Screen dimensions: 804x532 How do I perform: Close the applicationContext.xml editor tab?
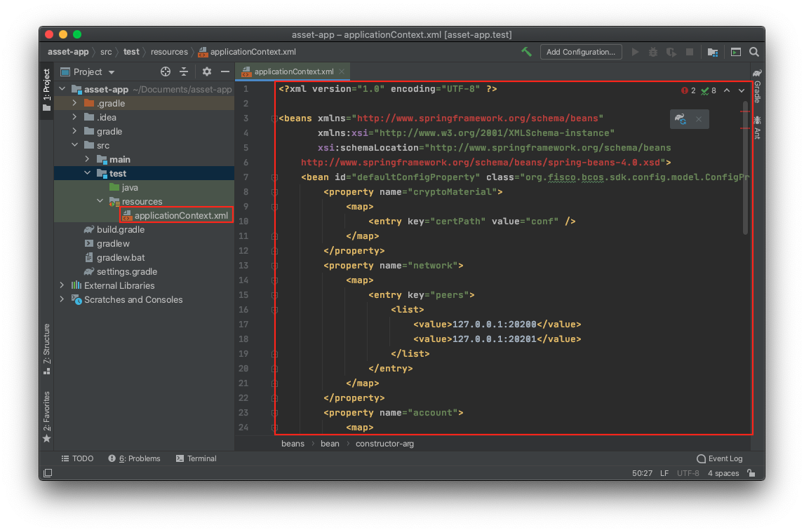click(x=342, y=71)
